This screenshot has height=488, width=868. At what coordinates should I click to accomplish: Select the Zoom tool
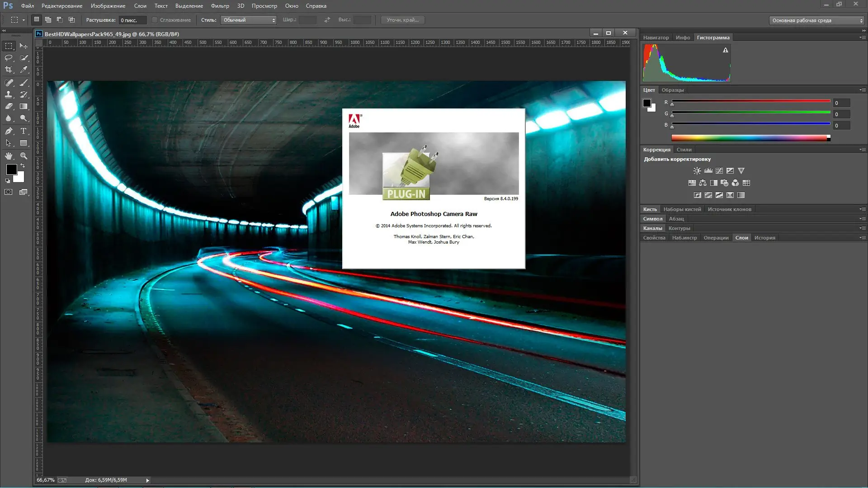(24, 155)
